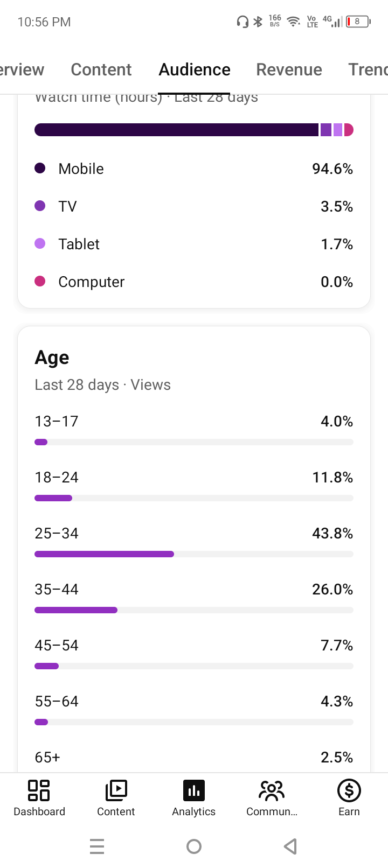Tap the dark purple Mobile legend dot
The height and width of the screenshot is (868, 388).
point(40,169)
